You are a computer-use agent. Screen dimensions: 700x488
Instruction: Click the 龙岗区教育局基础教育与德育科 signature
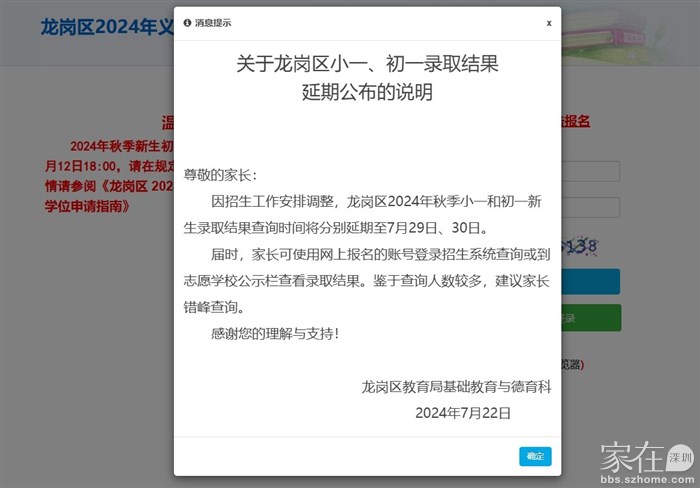click(x=456, y=387)
